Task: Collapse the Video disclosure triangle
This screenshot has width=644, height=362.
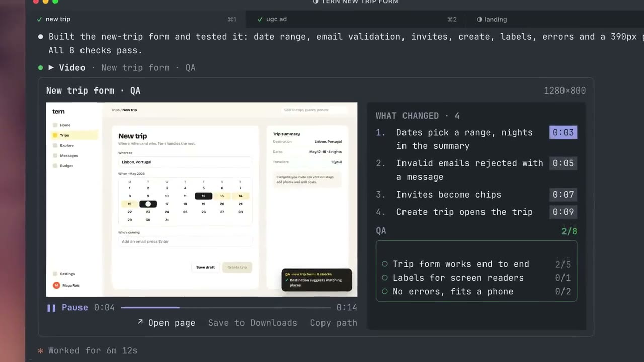Action: point(51,67)
